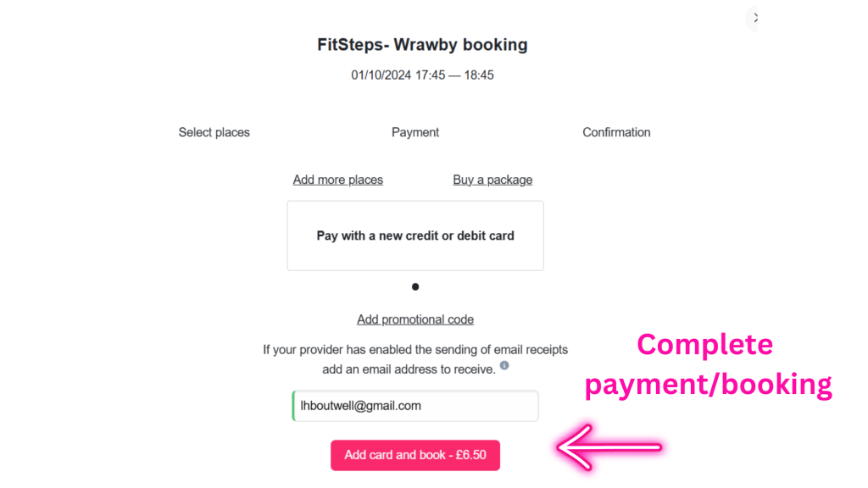This screenshot has width=868, height=488.
Task: Click the Complete payment/booking pink caption
Action: (x=707, y=364)
